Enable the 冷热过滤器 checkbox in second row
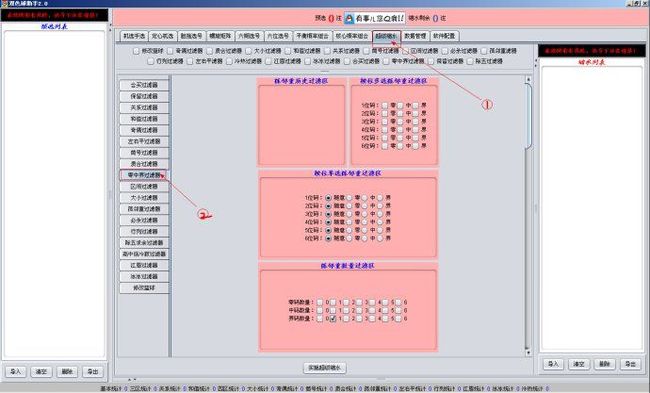This screenshot has width=650, height=393. point(229,61)
